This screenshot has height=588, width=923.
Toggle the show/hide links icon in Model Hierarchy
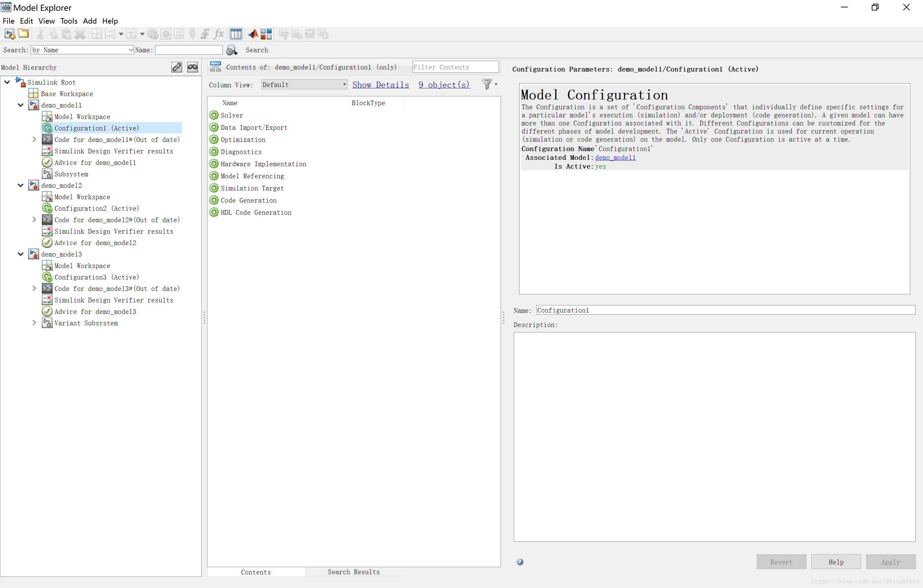click(177, 67)
